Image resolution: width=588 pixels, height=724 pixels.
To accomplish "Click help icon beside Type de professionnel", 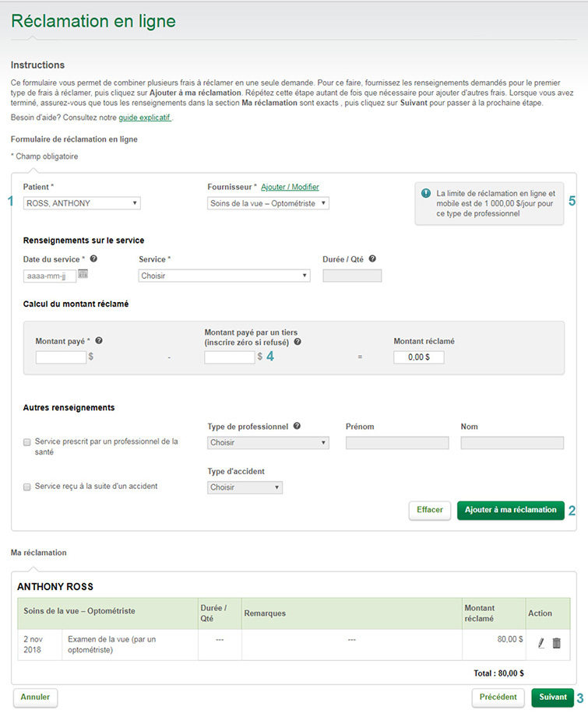I will 297,426.
